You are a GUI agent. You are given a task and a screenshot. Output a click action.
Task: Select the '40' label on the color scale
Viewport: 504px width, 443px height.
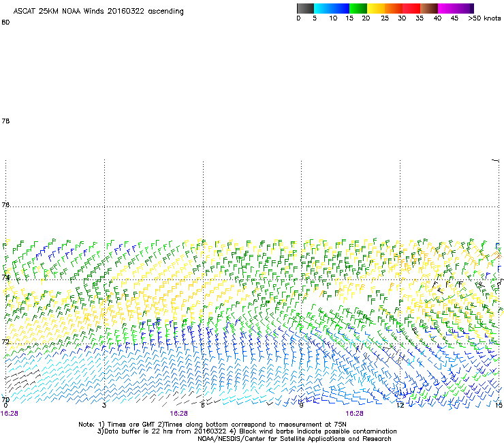[x=437, y=18]
